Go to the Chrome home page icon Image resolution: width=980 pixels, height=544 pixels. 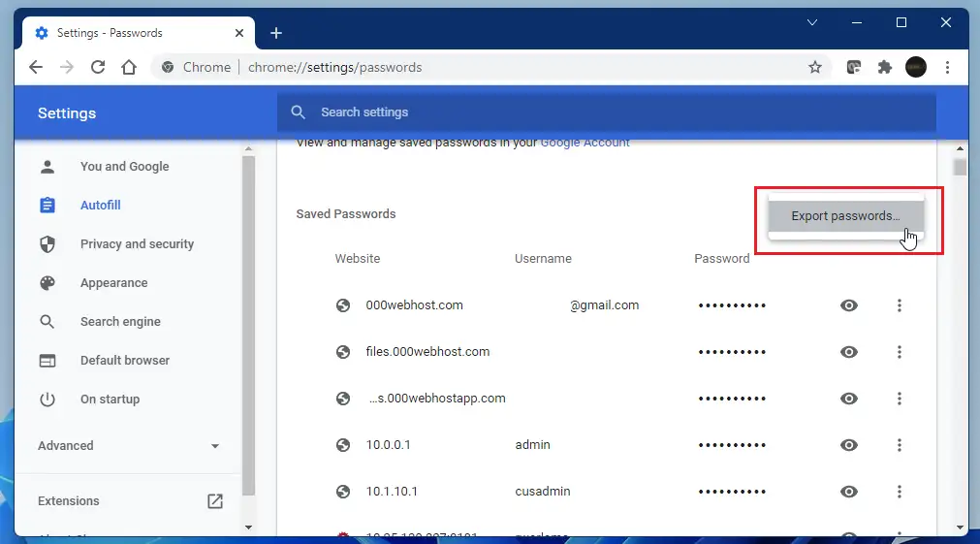point(129,67)
